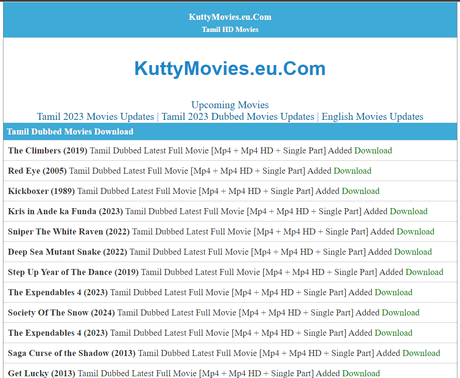460x378 pixels.
Task: Click Download for Society Of The Snow
Action: tap(401, 313)
